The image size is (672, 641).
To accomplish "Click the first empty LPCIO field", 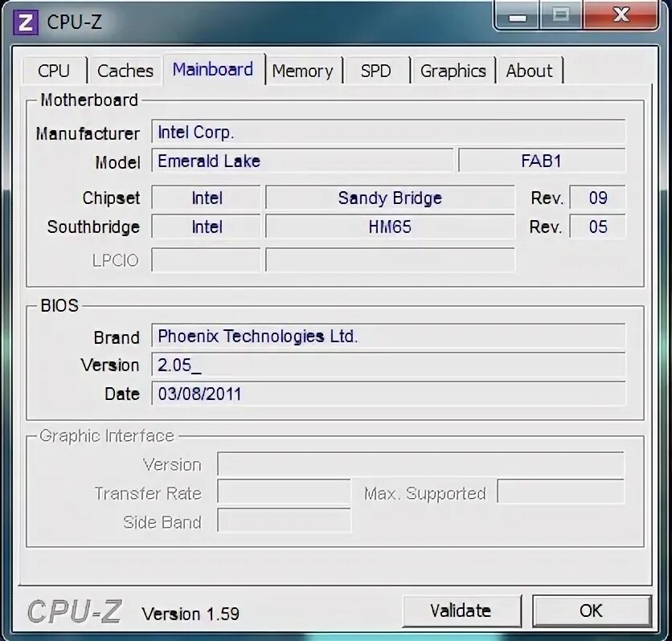I will pos(206,260).
